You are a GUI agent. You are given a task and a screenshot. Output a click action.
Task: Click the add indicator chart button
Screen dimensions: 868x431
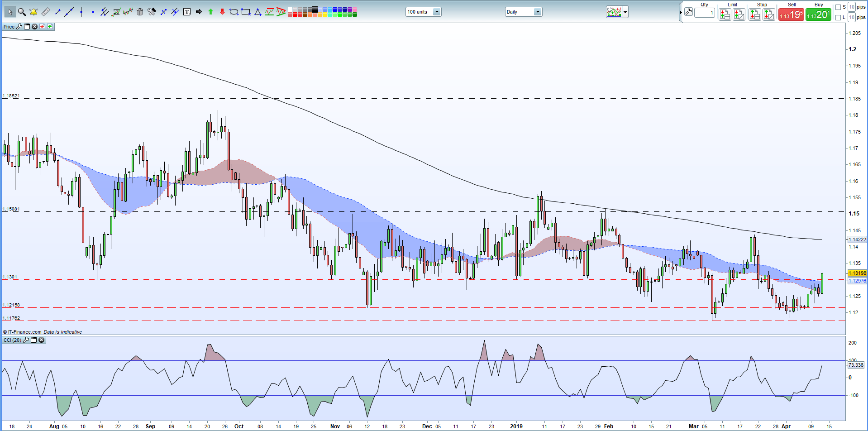click(614, 12)
